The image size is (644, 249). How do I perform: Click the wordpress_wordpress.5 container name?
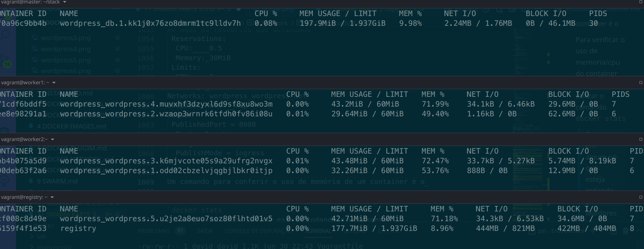click(x=166, y=219)
